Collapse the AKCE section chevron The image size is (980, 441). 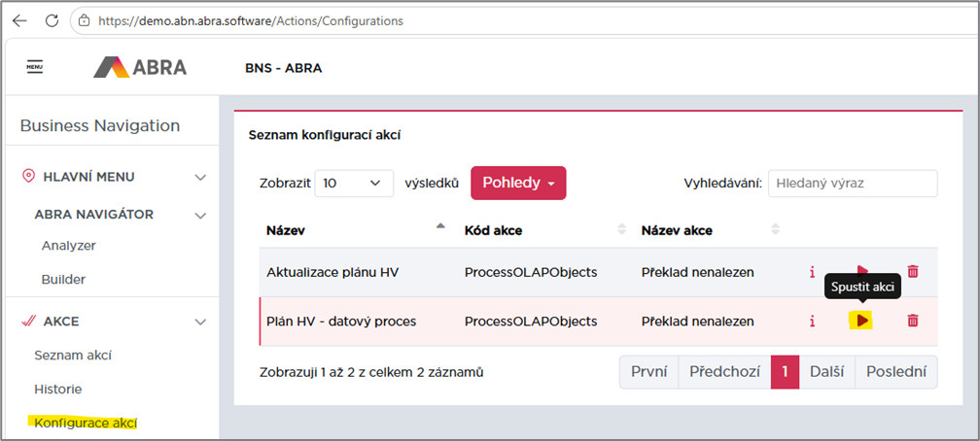200,322
